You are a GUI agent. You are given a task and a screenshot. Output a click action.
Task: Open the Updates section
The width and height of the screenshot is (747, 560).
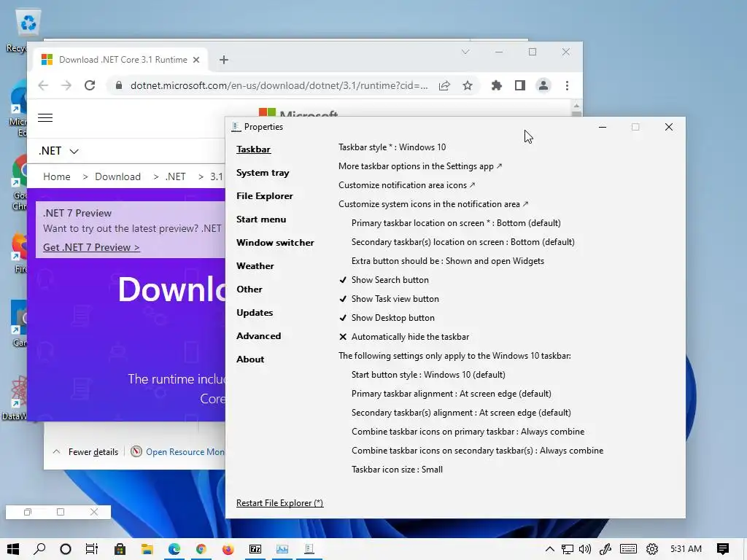pos(255,313)
